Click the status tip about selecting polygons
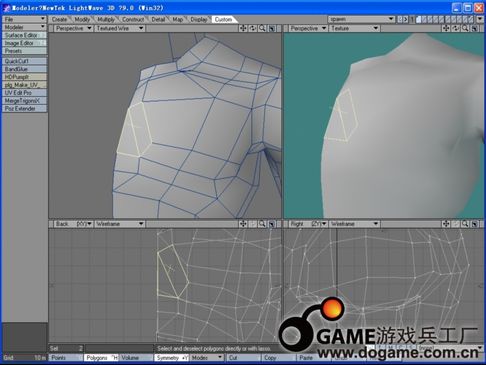 click(x=214, y=348)
